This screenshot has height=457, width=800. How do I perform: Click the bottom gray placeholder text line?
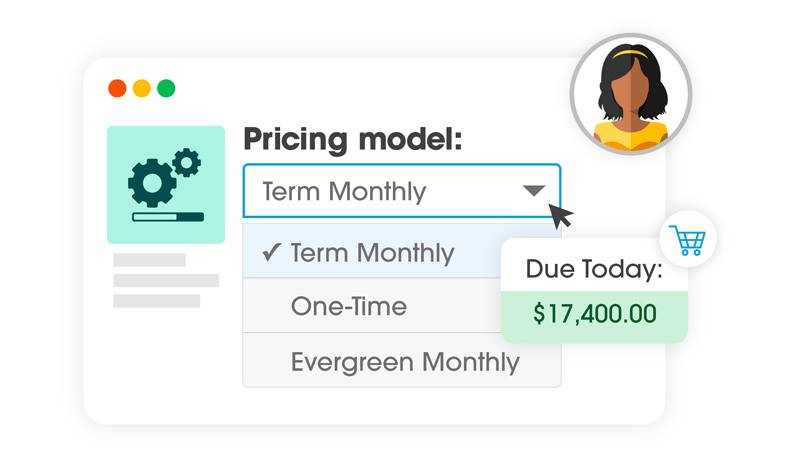click(x=156, y=300)
